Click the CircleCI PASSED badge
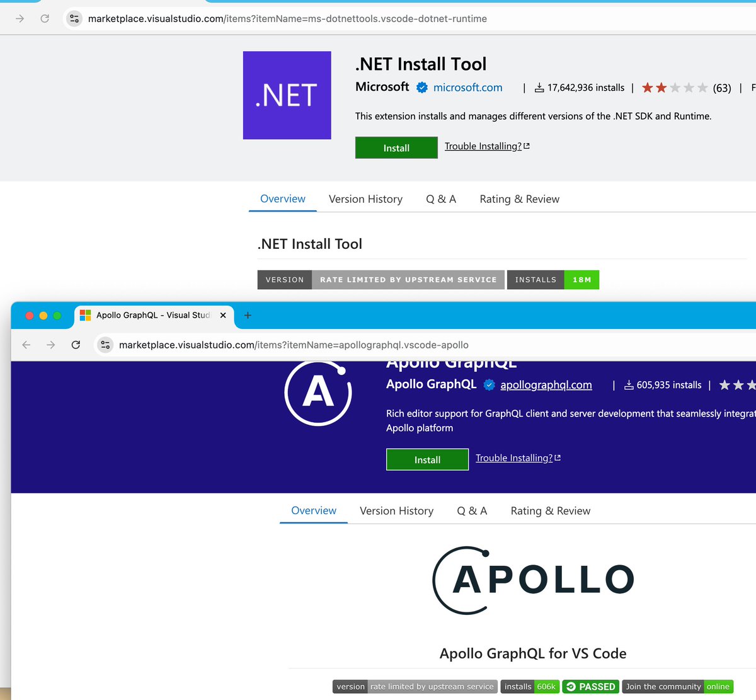The width and height of the screenshot is (756, 700). point(591,686)
